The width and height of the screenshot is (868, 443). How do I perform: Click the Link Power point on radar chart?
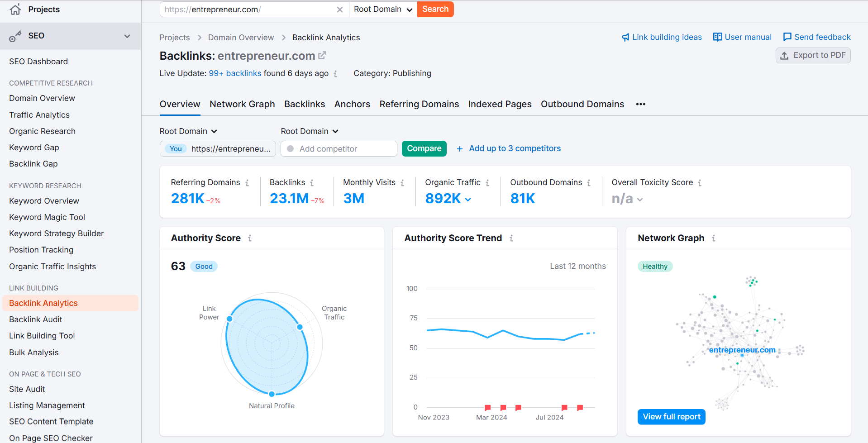click(229, 319)
